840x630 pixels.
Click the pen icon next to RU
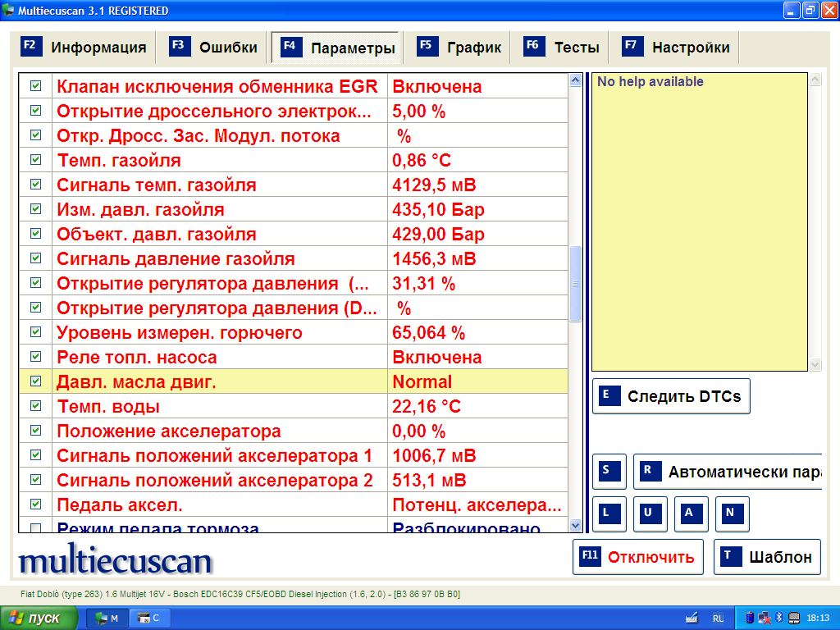(x=692, y=618)
